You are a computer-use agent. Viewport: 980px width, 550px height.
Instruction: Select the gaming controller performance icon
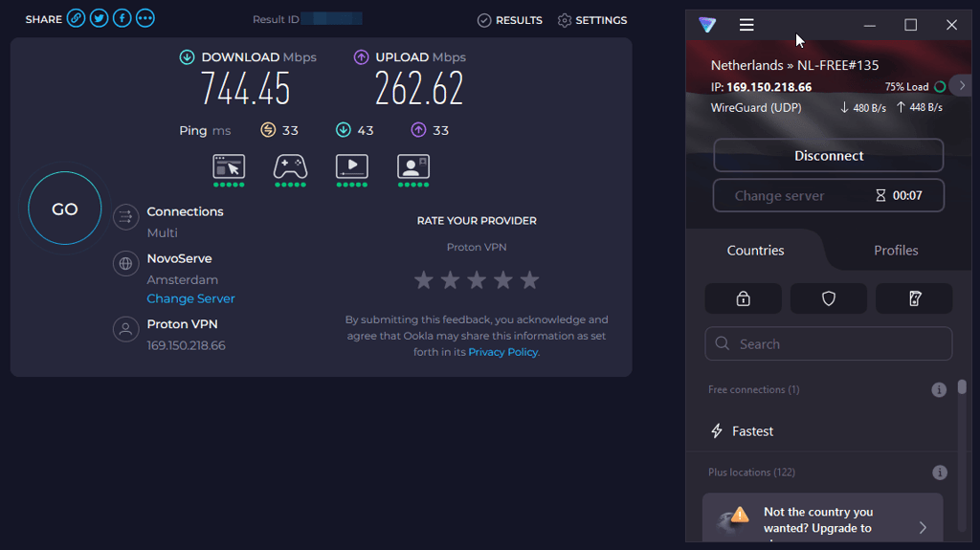290,170
